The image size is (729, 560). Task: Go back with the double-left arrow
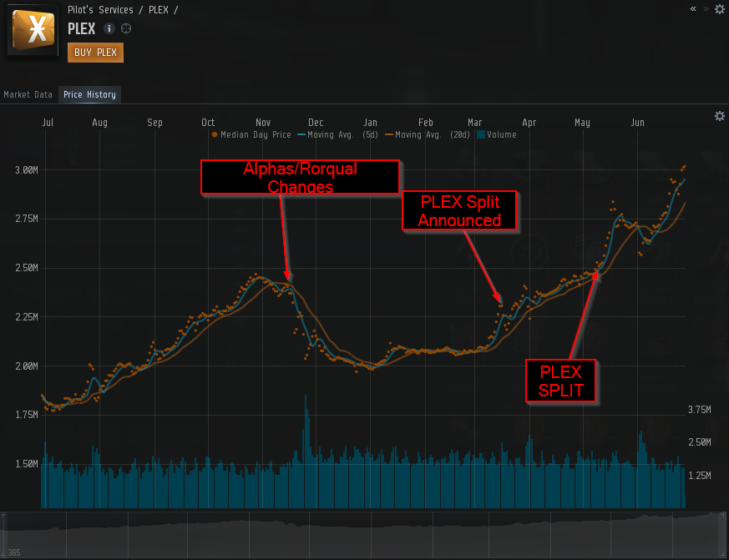[693, 9]
